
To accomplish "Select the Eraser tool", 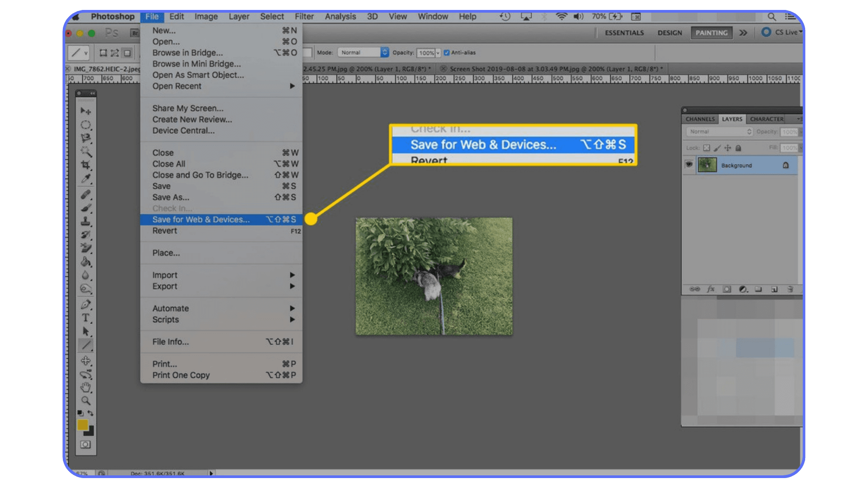I will (x=86, y=248).
